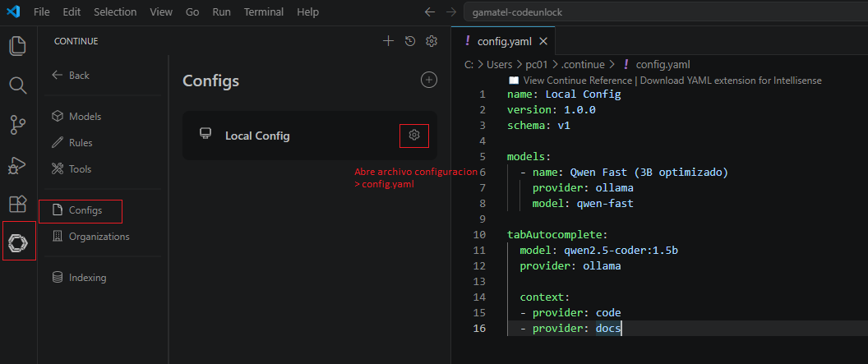This screenshot has width=868, height=364.
Task: Open the Run menu
Action: [x=221, y=12]
